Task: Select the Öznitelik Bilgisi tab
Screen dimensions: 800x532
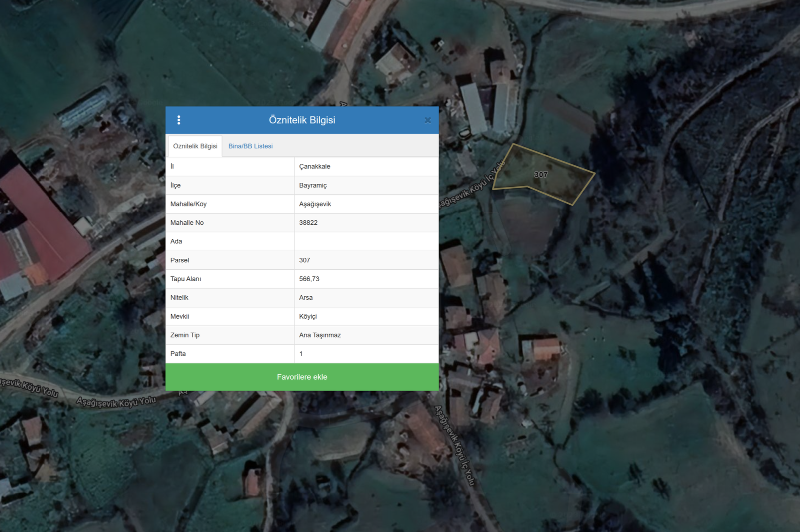Action: click(x=195, y=146)
